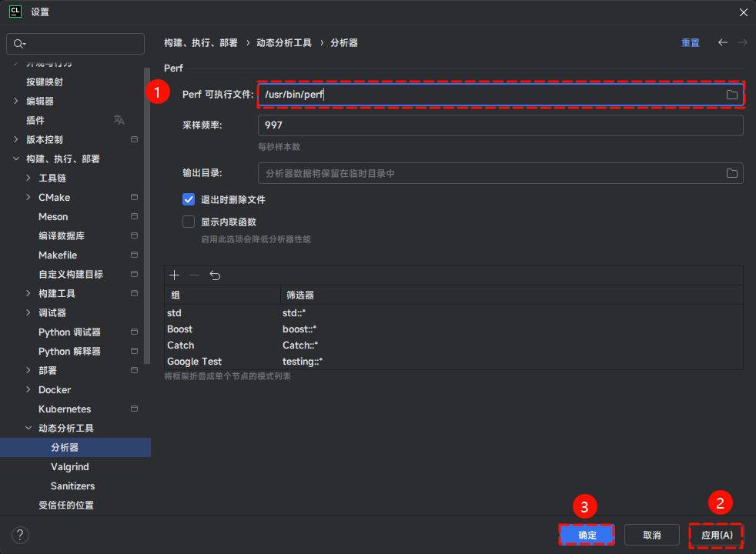Open the folder picker for 输出目录
The image size is (756, 554).
732,173
